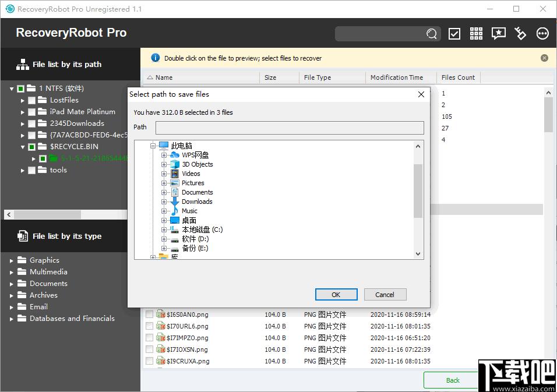Sort by Modification Time column header
557x392 pixels.
coord(401,77)
